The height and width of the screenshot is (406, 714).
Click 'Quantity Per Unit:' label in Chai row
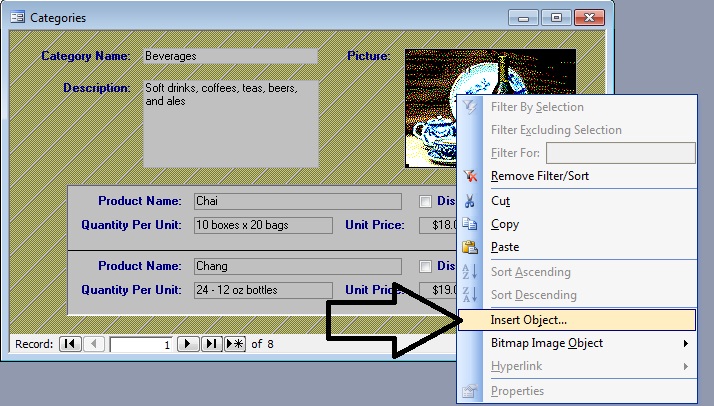tap(131, 225)
